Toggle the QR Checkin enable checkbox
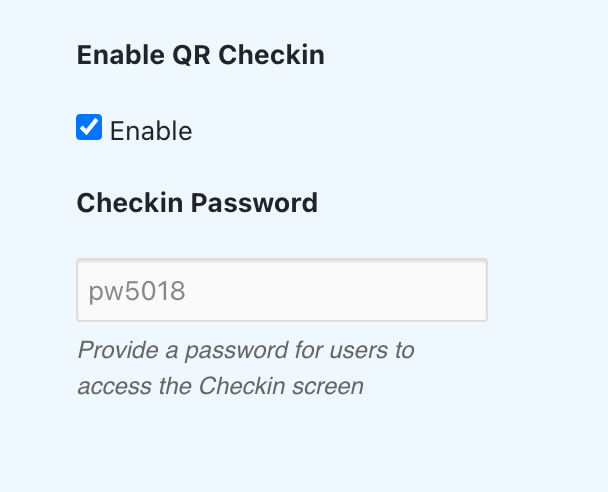The image size is (608, 492). coord(89,128)
